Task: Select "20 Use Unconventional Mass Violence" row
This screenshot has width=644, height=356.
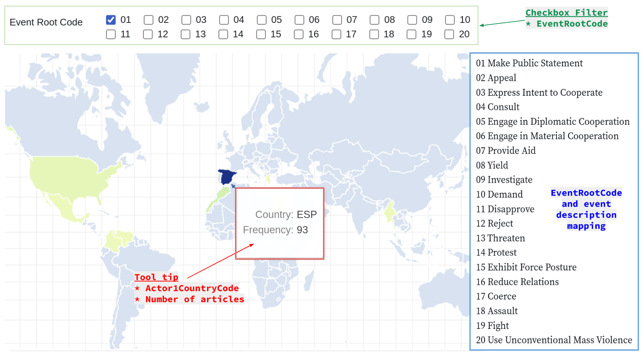Action: coord(554,340)
